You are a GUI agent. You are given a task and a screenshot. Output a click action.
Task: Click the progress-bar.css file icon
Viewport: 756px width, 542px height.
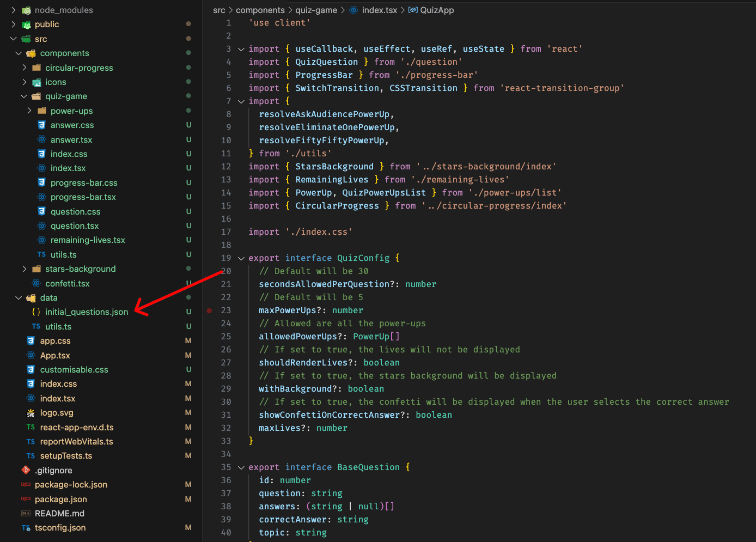pos(41,182)
